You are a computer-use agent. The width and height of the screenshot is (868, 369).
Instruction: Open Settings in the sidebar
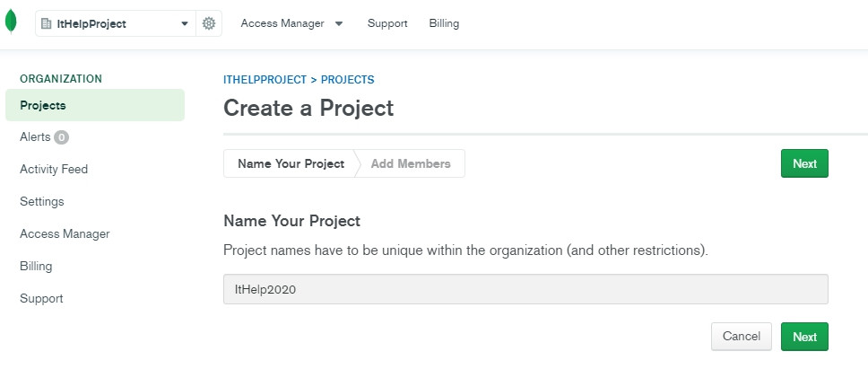tap(42, 202)
